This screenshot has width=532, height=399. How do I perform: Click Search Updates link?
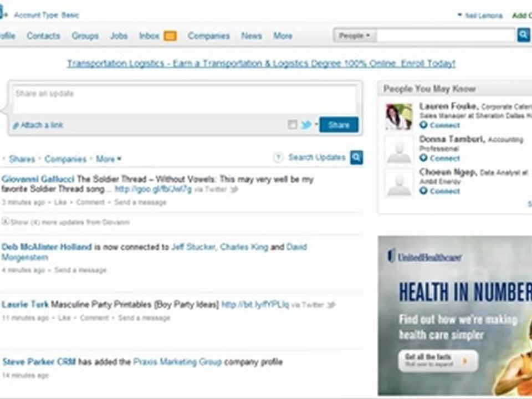click(x=317, y=157)
